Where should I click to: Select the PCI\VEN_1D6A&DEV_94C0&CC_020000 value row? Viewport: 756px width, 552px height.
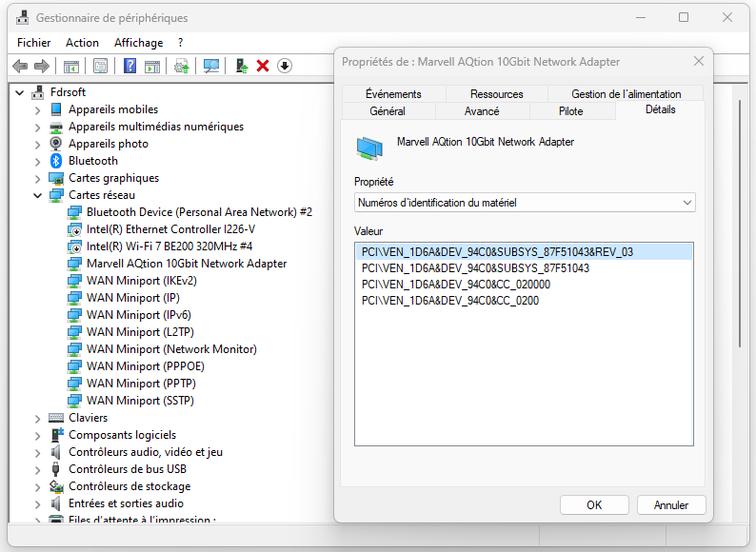coord(456,285)
